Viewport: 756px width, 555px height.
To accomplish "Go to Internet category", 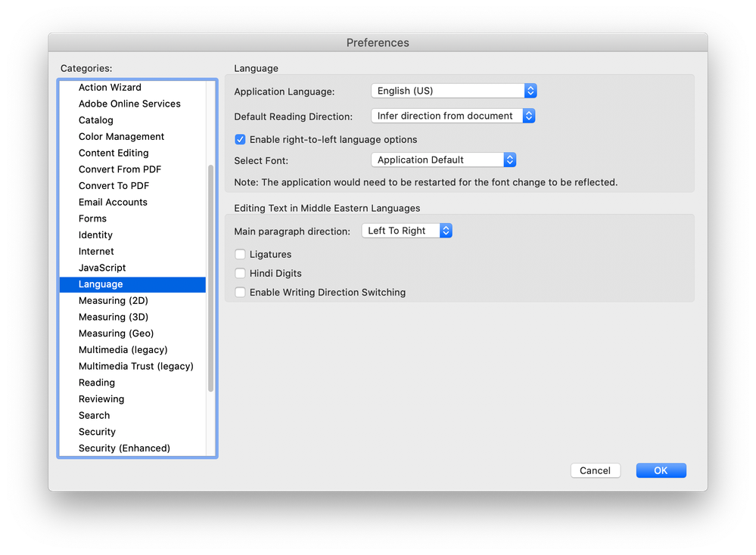I will [132, 251].
